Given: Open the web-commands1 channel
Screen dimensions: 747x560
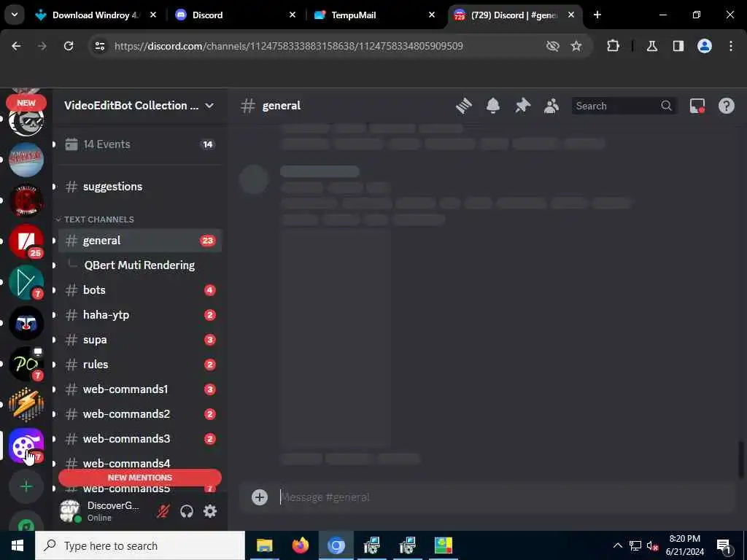Looking at the screenshot, I should pyautogui.click(x=139, y=389).
